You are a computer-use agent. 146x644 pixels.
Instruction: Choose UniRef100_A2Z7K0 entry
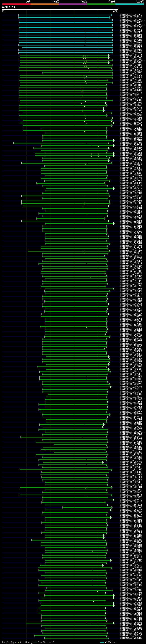(x=131, y=128)
